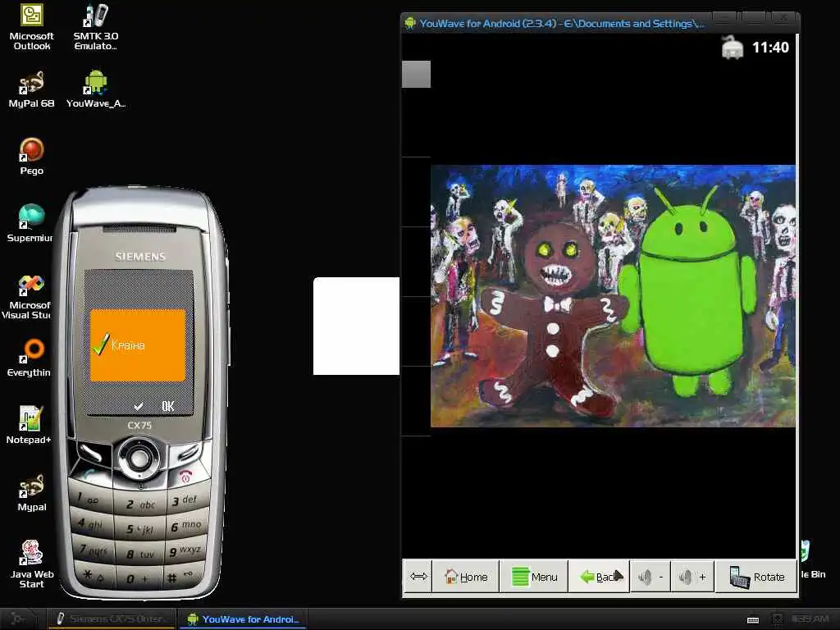840x630 pixels.
Task: Click the keyboard icon in system tray
Action: 753,620
